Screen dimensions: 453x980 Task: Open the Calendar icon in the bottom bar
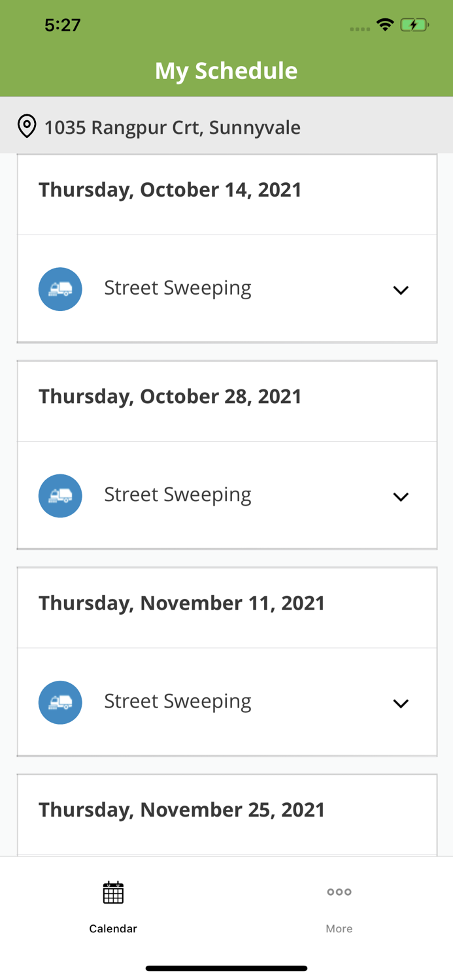pos(112,891)
